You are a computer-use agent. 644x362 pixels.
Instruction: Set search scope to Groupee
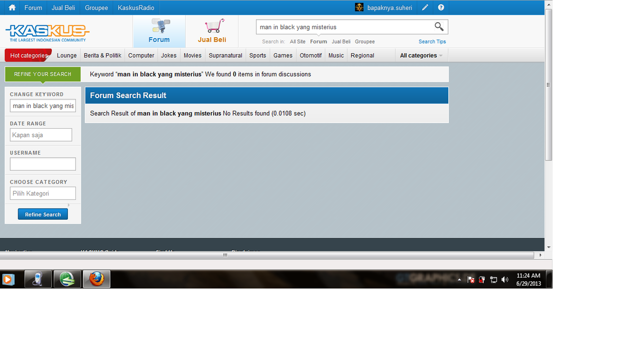(x=365, y=42)
